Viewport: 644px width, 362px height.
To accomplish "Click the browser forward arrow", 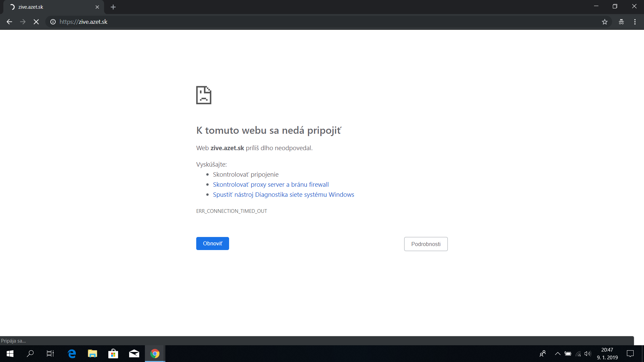I will tap(23, 22).
